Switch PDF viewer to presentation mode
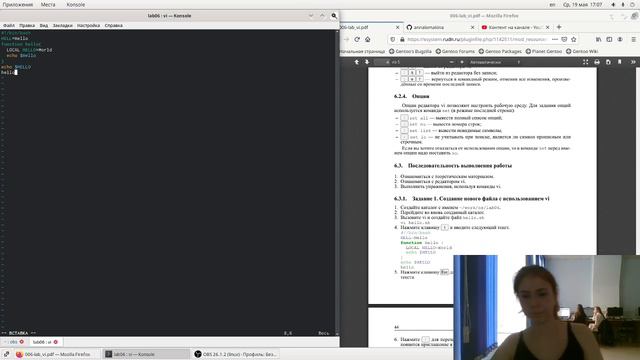This screenshot has width=640, height=360. [585, 62]
